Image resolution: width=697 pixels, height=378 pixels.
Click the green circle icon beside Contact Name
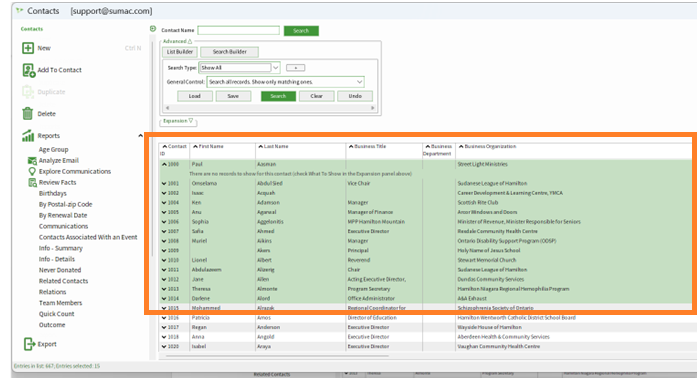point(153,29)
